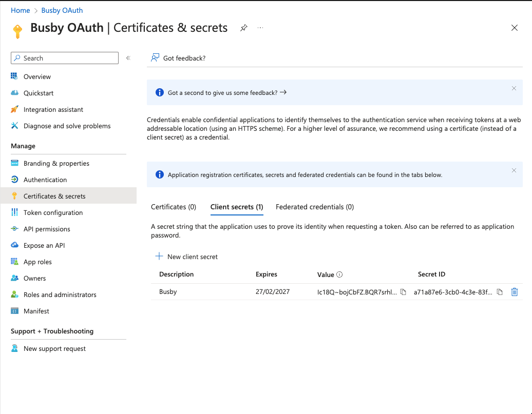Click the expiry date 27/02/2027
532x414 pixels.
click(x=273, y=291)
